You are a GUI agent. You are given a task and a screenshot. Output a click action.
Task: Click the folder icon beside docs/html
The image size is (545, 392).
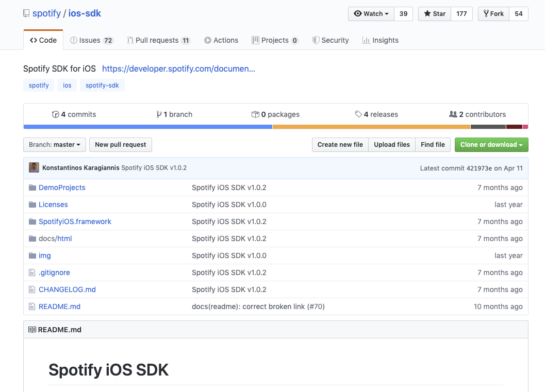point(32,238)
